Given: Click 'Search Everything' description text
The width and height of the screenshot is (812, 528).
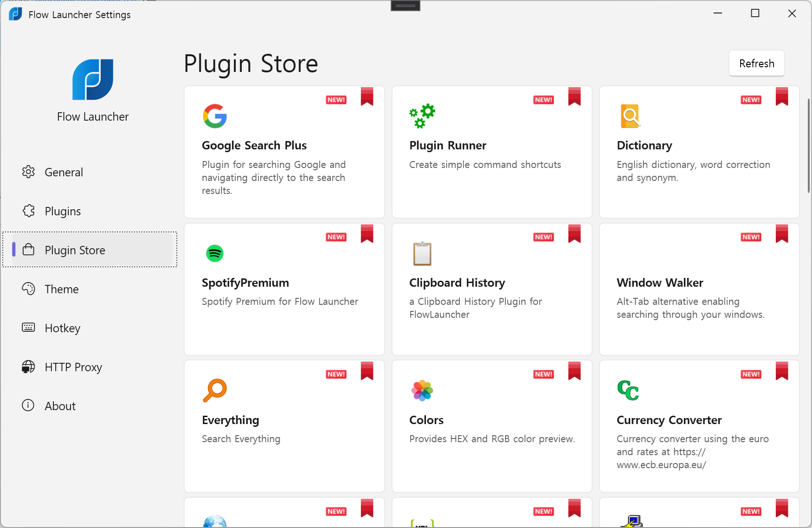Looking at the screenshot, I should click(x=241, y=439).
